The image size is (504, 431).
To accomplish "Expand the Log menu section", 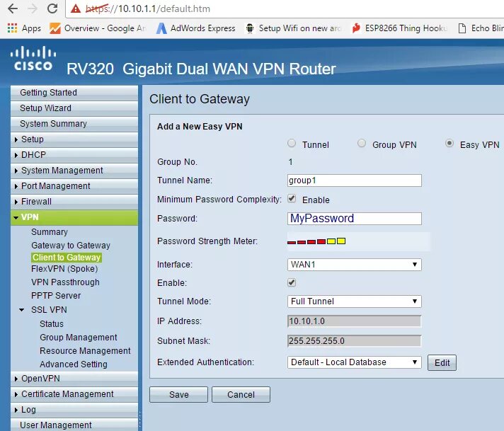I will pos(74,410).
